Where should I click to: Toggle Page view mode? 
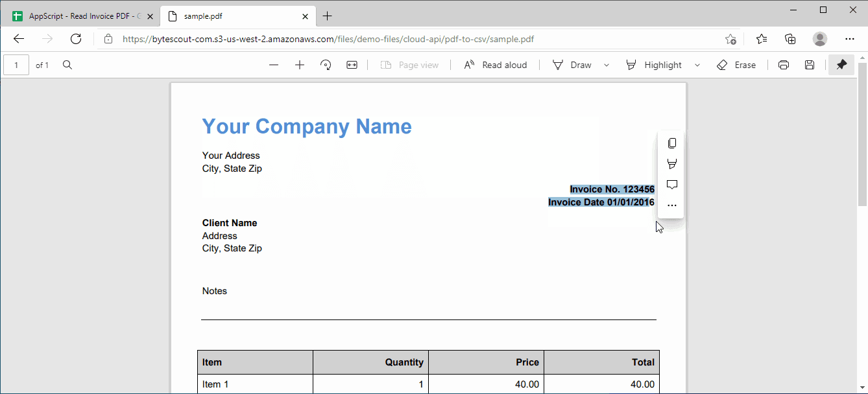pos(410,65)
